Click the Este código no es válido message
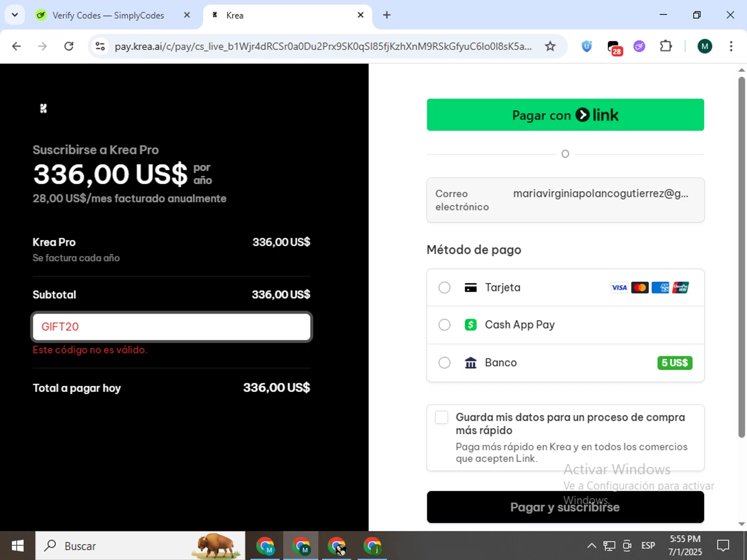This screenshot has height=560, width=747. point(90,350)
